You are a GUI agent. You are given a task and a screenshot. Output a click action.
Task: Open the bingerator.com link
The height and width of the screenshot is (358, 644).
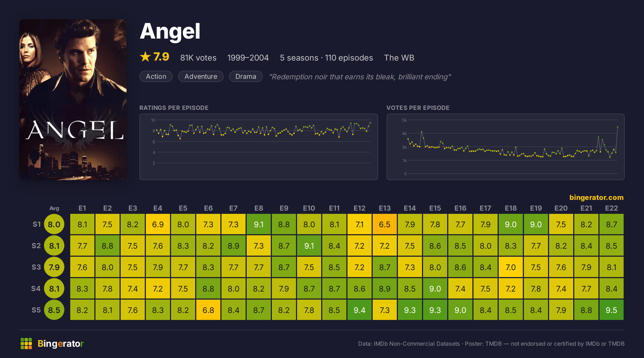tap(596, 197)
